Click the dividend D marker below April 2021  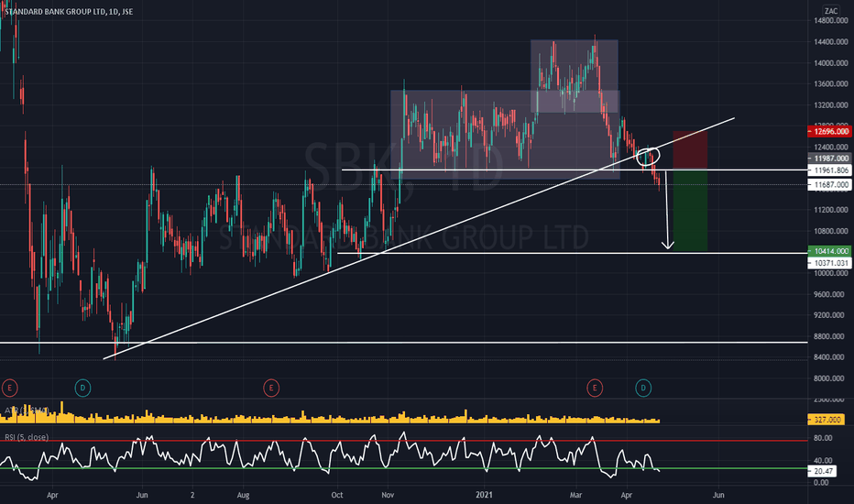pyautogui.click(x=643, y=388)
